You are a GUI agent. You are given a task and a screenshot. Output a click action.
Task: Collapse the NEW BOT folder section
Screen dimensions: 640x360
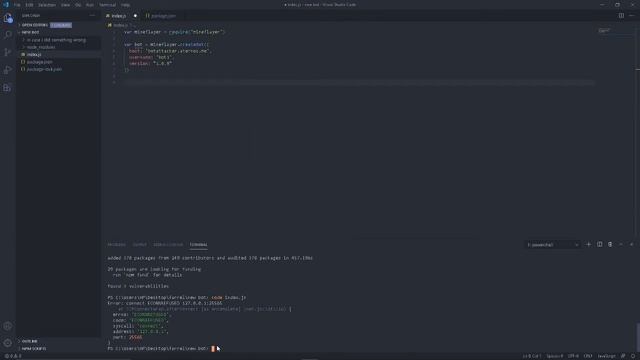[x=29, y=32]
